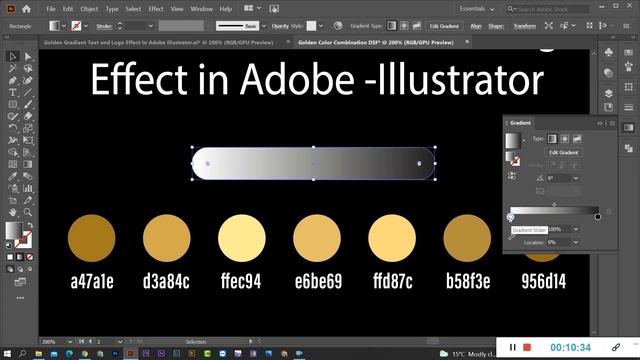
Task: Open the Layers panel icon
Action: click(x=608, y=93)
